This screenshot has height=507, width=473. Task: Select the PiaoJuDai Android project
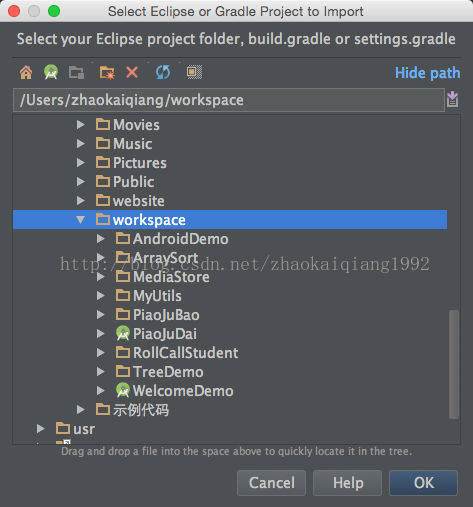point(165,334)
